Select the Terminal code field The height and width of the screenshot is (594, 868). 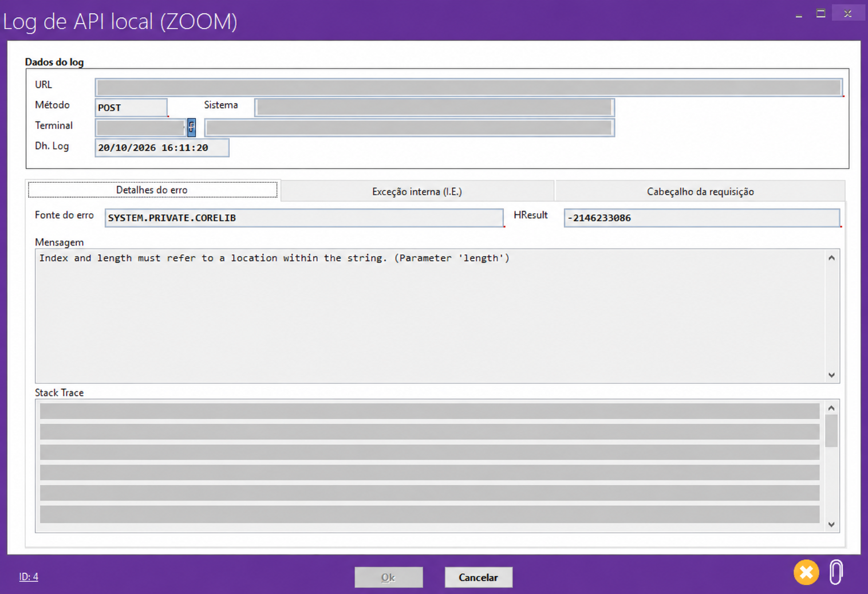(x=140, y=128)
